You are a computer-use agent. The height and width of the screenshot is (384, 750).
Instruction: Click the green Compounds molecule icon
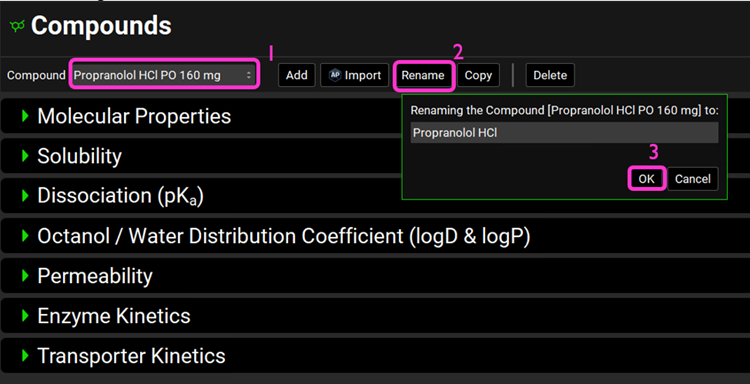[17, 26]
